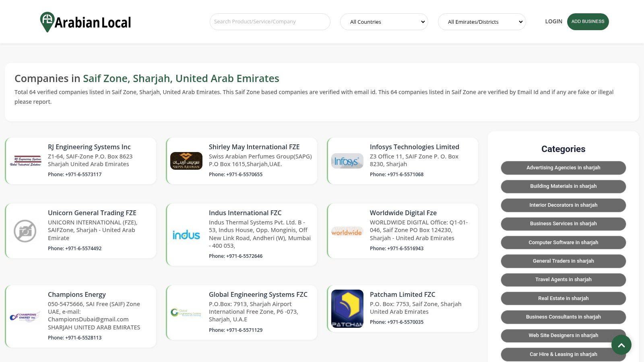Select Car Hire & Leasing in sharjah
The width and height of the screenshot is (644, 362).
(563, 354)
